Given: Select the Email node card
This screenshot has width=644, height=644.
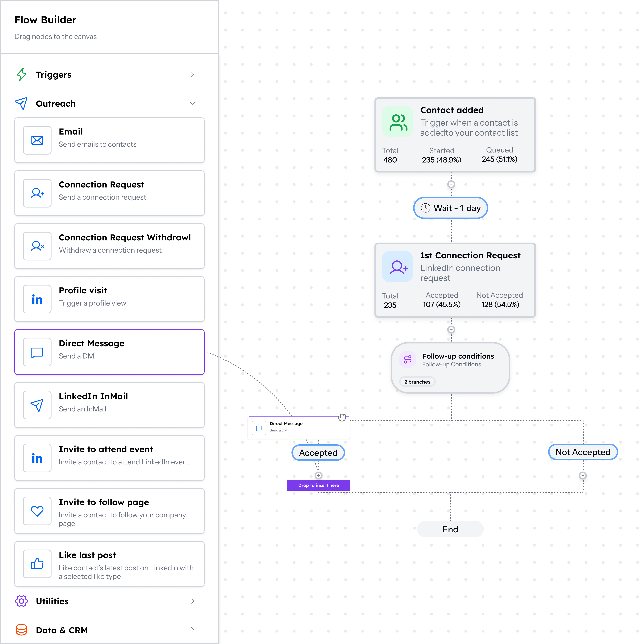Looking at the screenshot, I should pyautogui.click(x=109, y=140).
